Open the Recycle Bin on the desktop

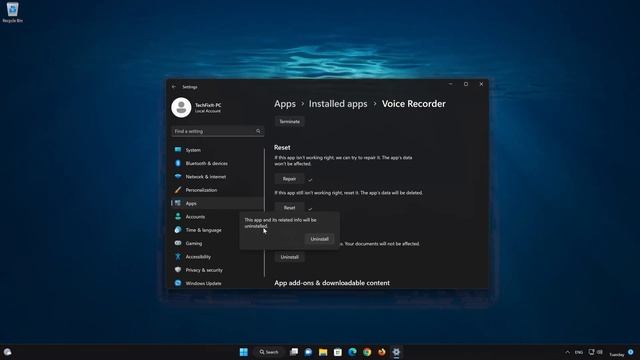coord(12,12)
